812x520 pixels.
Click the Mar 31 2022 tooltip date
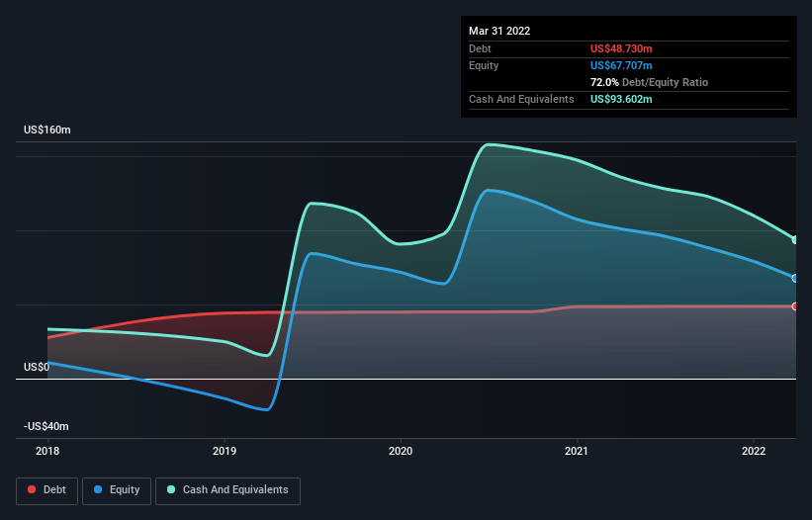tap(499, 31)
